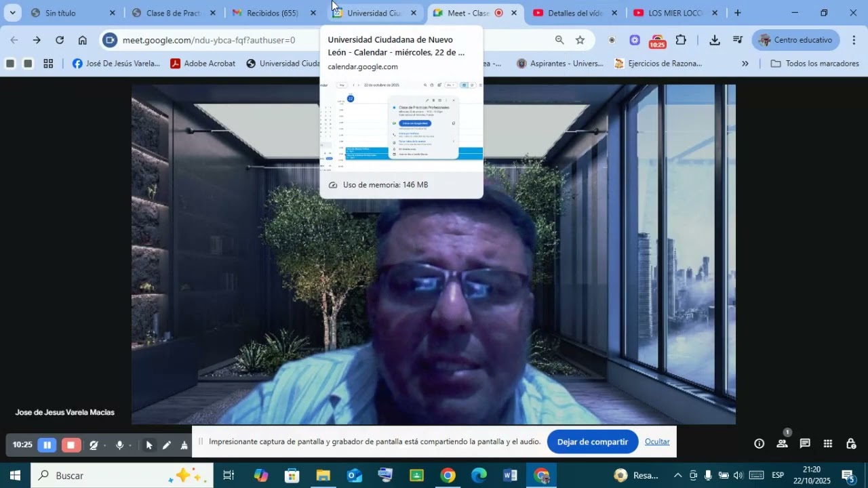Open the volume speaker tray icon
Viewport: 868px width, 488px height.
(738, 475)
